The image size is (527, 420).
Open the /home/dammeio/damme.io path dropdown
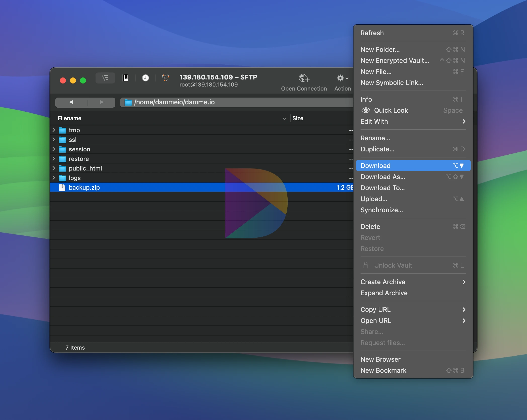click(x=237, y=102)
